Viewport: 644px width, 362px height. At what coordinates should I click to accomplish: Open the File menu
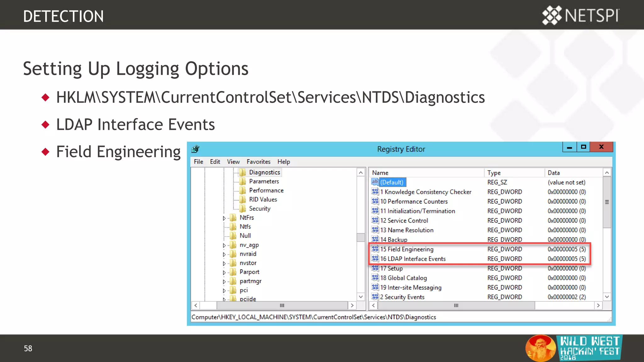198,162
